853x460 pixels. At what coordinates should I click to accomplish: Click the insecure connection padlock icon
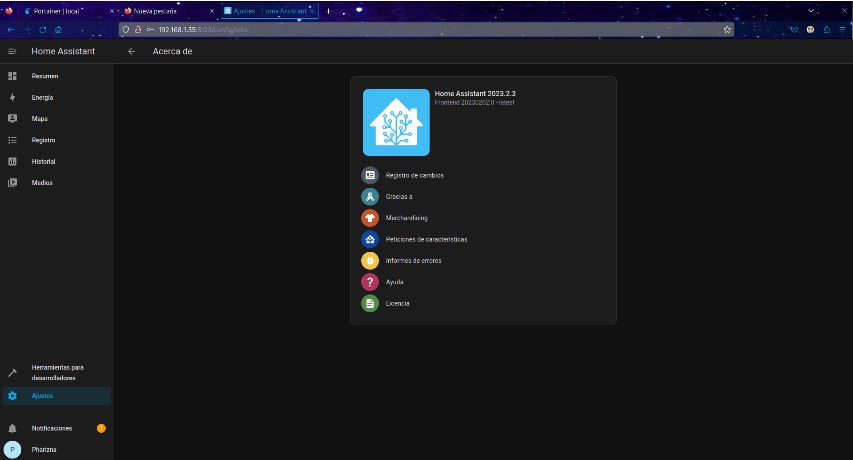138,29
